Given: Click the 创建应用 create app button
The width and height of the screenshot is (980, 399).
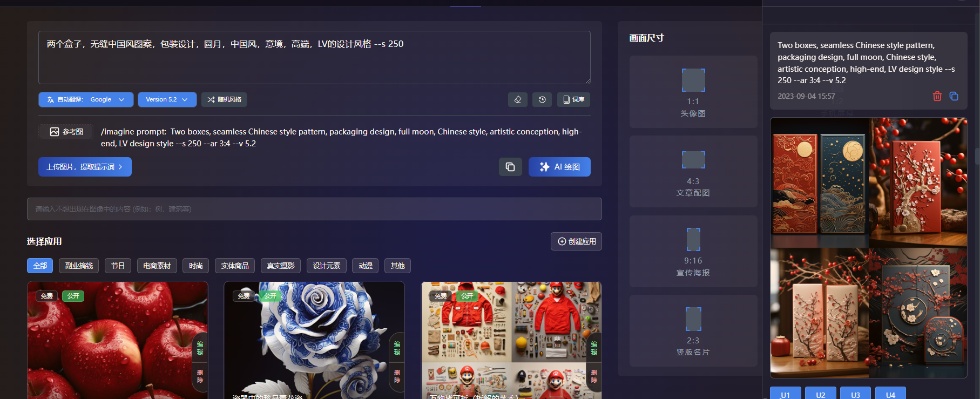Looking at the screenshot, I should [576, 241].
